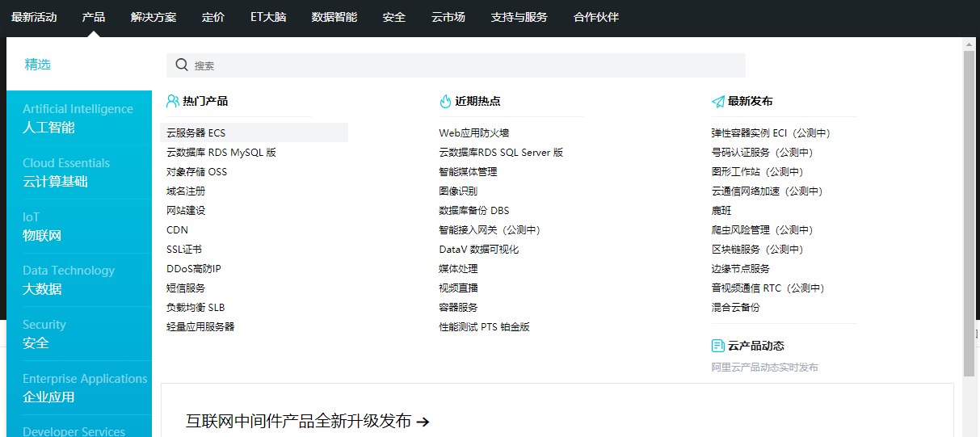Open the 支持与服务 top menu
This screenshot has height=437, width=980.
point(519,17)
